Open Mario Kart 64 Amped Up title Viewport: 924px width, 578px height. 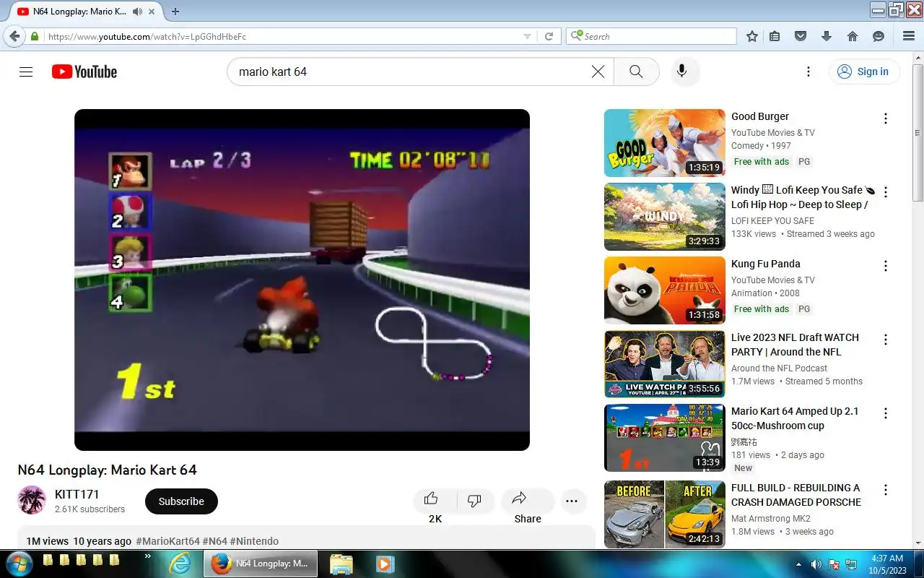(795, 418)
